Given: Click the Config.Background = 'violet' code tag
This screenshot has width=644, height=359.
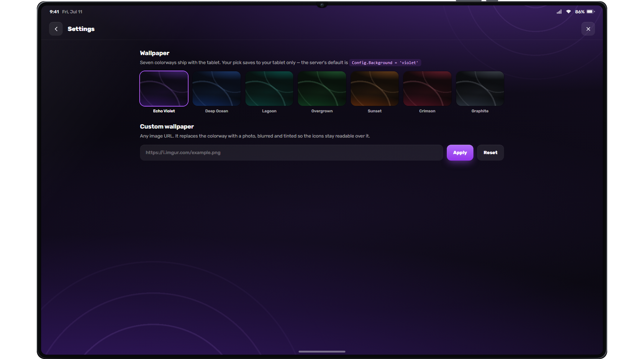Looking at the screenshot, I should [x=385, y=63].
